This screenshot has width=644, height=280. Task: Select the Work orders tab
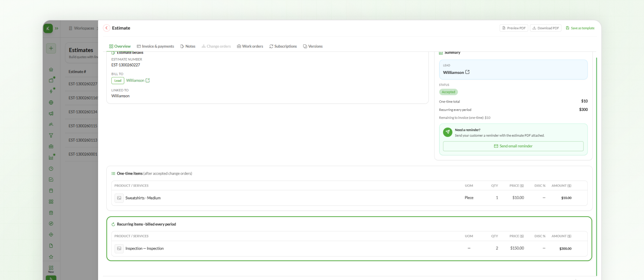(250, 46)
